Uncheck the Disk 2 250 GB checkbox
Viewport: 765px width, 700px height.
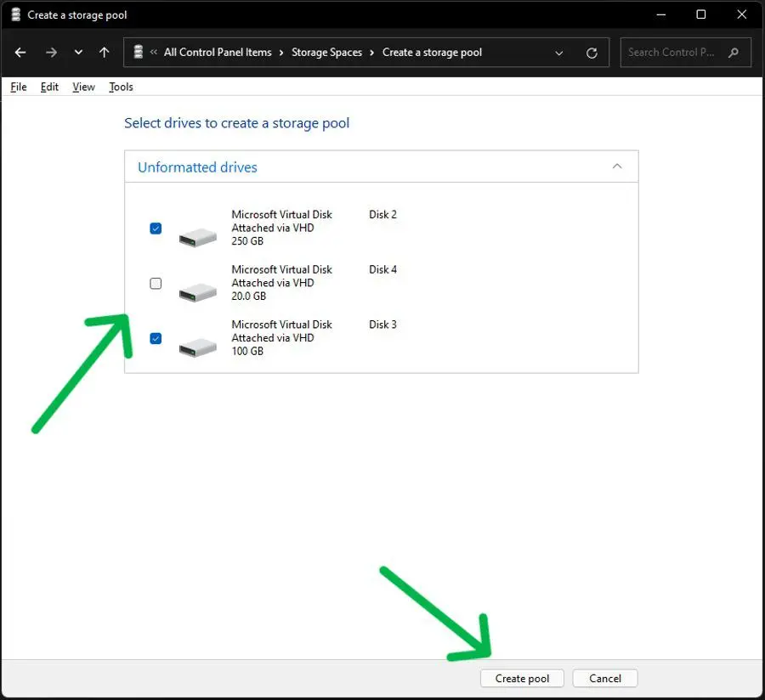[x=156, y=229]
